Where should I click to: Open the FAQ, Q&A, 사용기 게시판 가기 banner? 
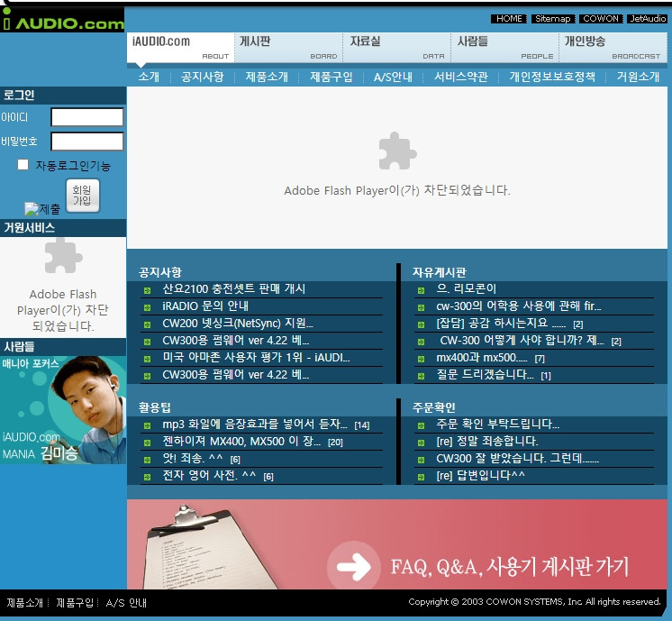click(397, 544)
